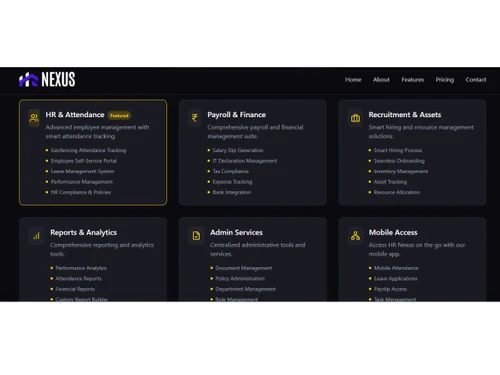Click 'IT Declaration Management' item
500x375 pixels.
coord(245,161)
